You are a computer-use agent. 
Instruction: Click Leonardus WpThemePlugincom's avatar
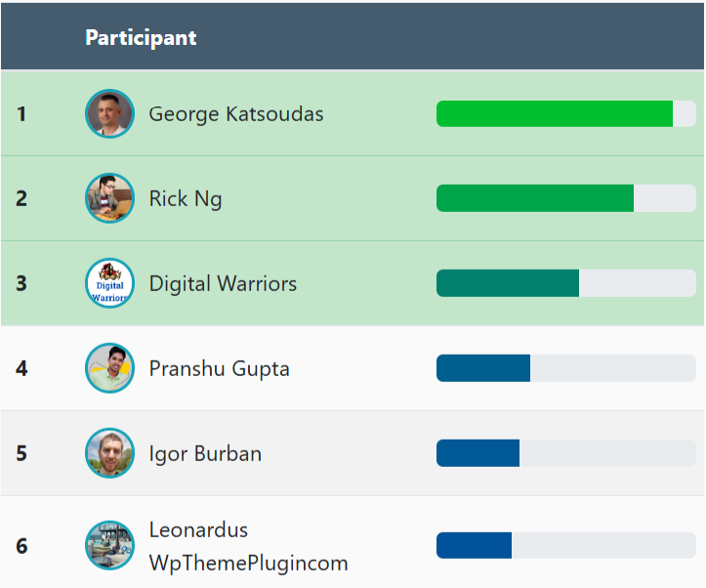tap(109, 545)
